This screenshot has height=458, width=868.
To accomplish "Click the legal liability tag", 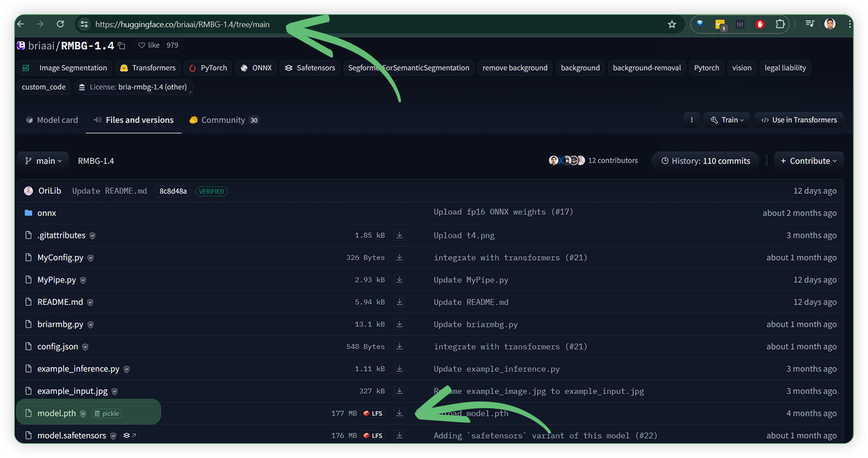I will tap(785, 68).
